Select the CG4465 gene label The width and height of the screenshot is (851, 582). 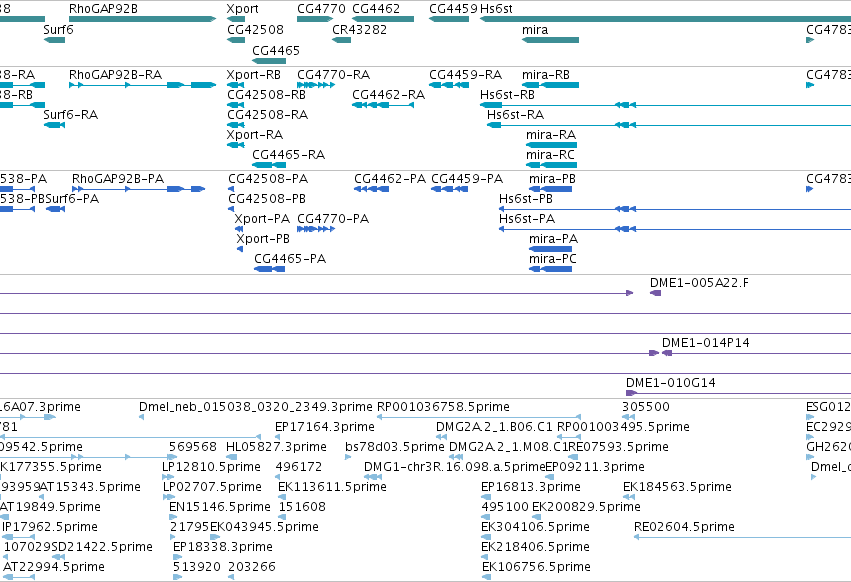276,50
